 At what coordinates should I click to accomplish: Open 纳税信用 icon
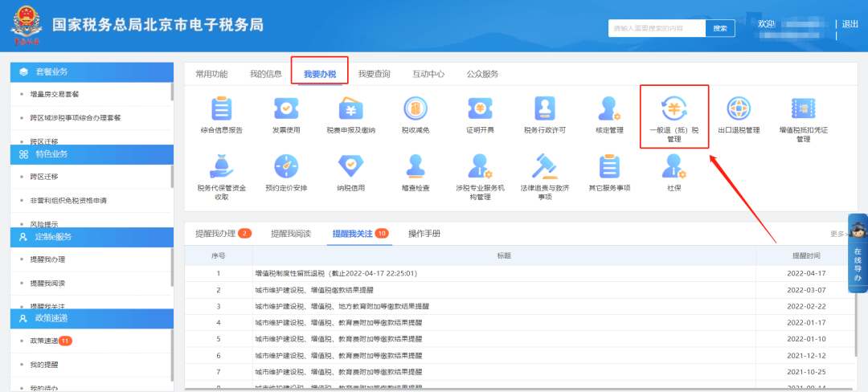[x=351, y=165]
